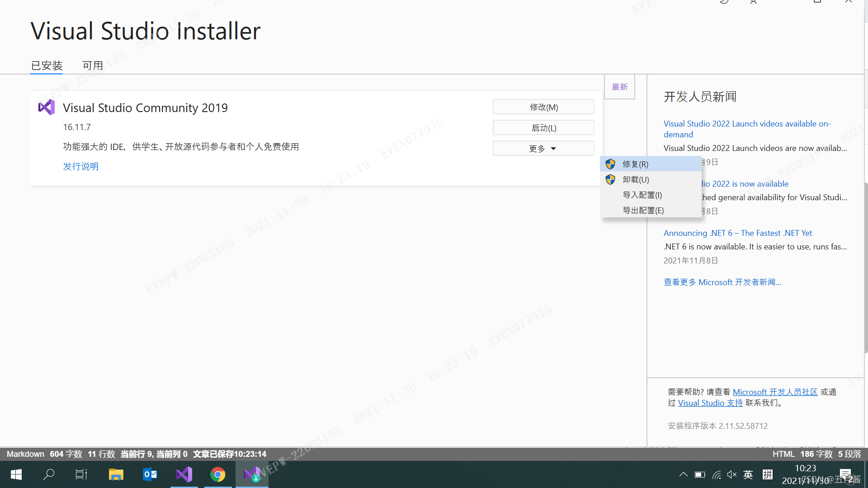Screen dimensions: 868x488
Task: Switch input method using the 拼 indicator
Action: click(767, 474)
